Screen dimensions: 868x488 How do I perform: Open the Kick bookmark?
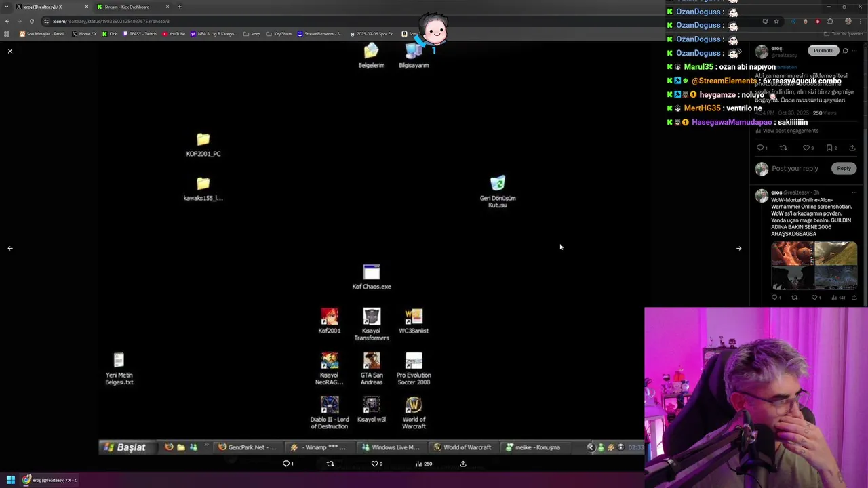[x=109, y=33]
